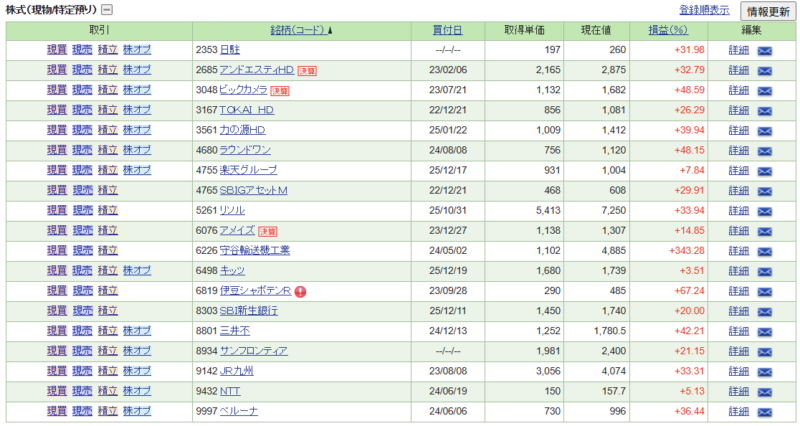Click 株オプ in the 三井不 row
Viewport: 800px width, 426px height.
(x=137, y=331)
